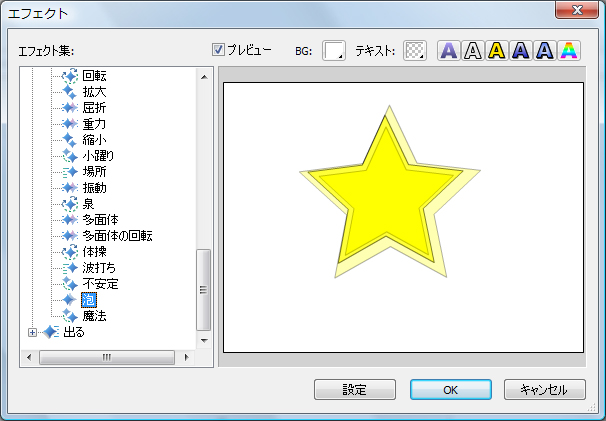Click the icon beside 多面体
The width and height of the screenshot is (606, 421).
[70, 220]
